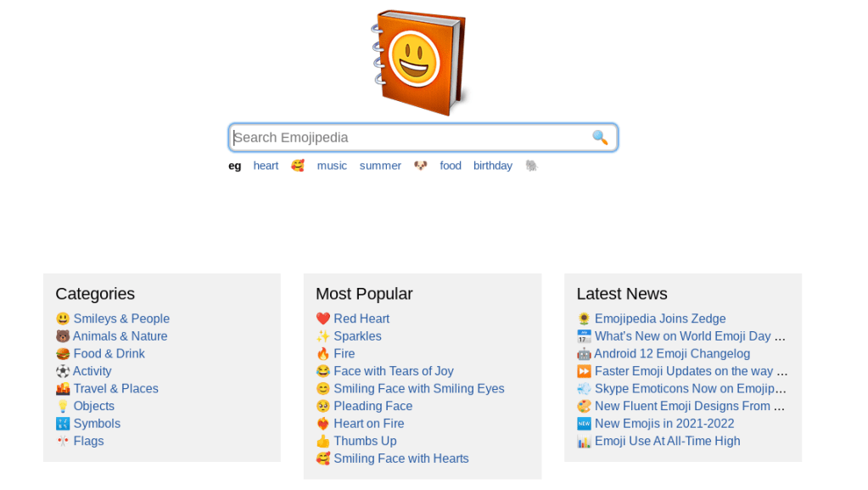The image size is (868, 490).
Task: View the Thumbs Up emoji page
Action: point(365,441)
